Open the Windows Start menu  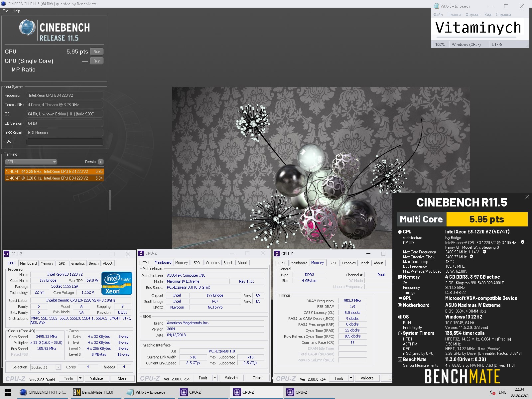pos(8,392)
